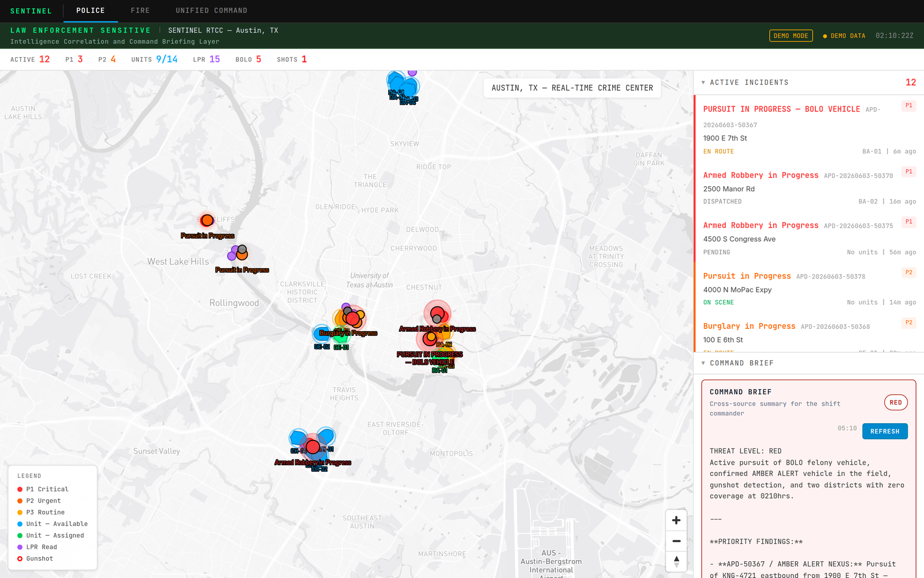Click the P2 badge on Burglary in Progress incident

pyautogui.click(x=909, y=323)
